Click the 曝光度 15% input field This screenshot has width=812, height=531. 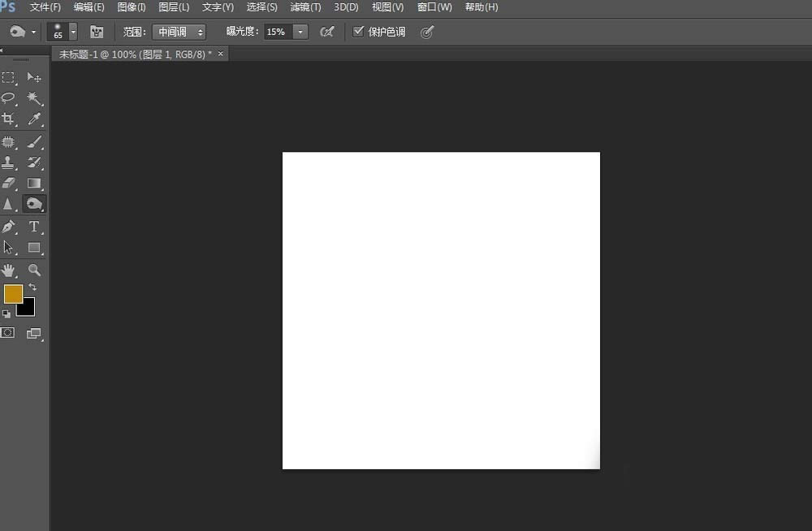pos(279,32)
